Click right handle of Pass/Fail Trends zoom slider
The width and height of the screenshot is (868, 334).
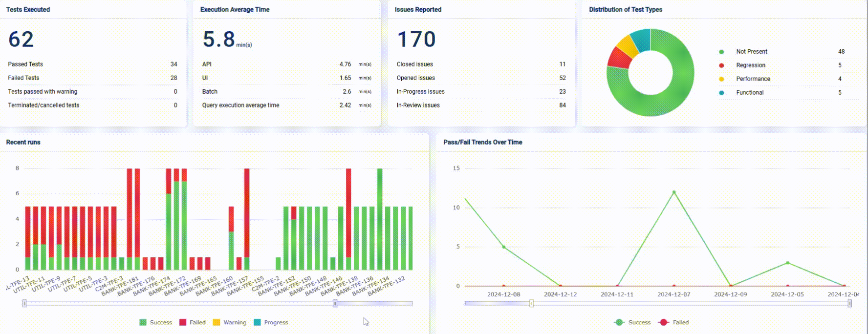850,303
